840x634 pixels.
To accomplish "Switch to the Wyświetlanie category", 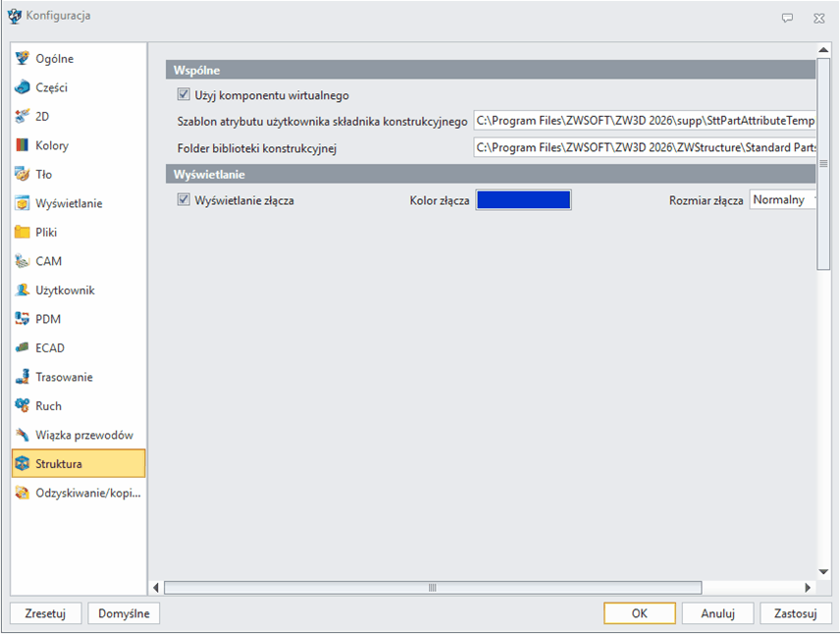I will pos(69,203).
